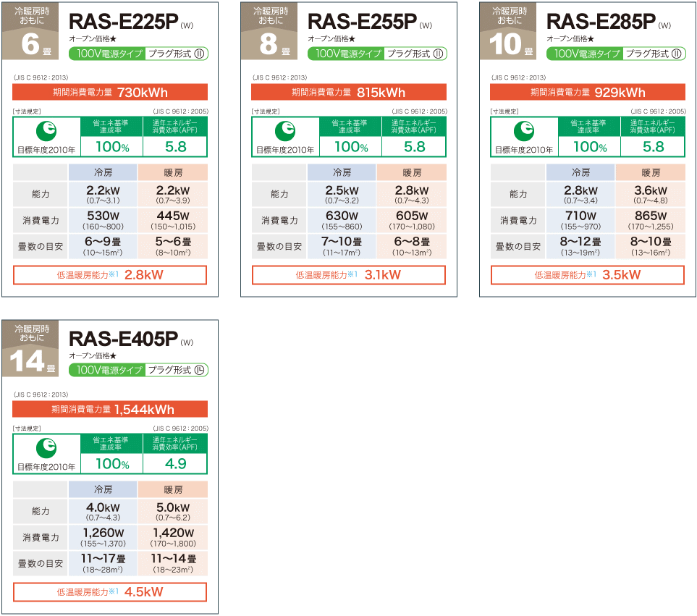Click the 929kWh seasonal power consumption bar
The image size is (697, 616).
click(x=588, y=93)
